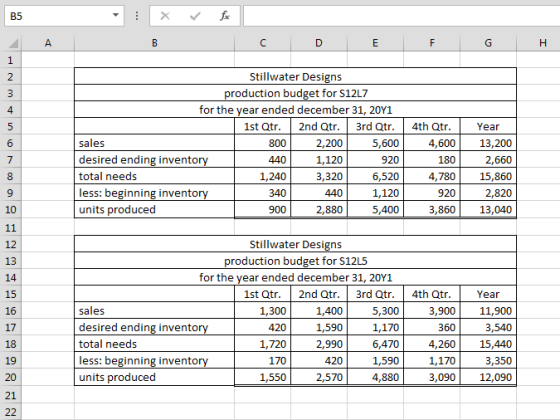This screenshot has height=420, width=560.
Task: Select column E header
Action: click(x=375, y=43)
